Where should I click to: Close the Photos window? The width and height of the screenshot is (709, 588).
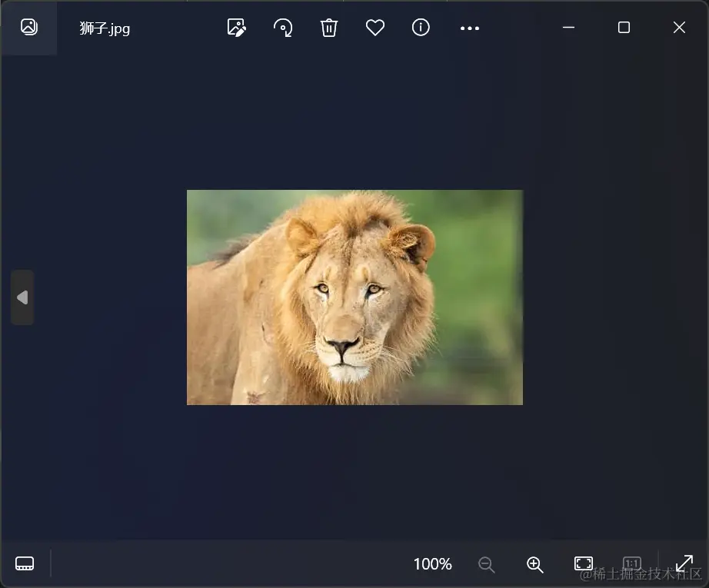tap(679, 28)
